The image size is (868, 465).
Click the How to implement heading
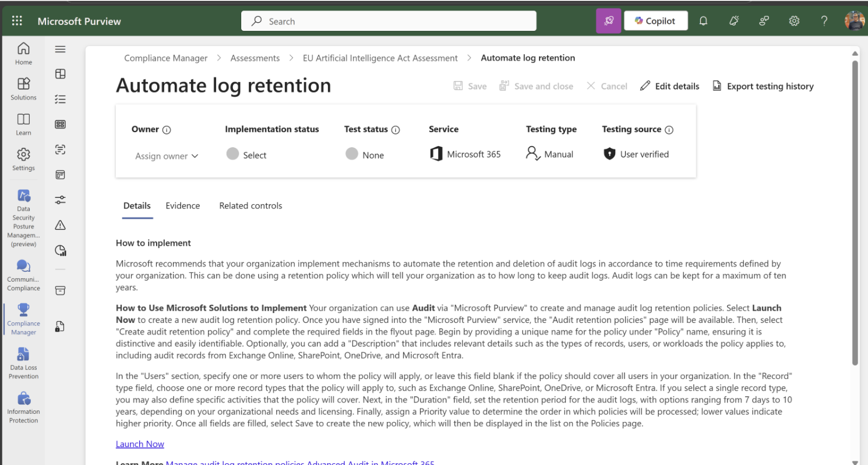(x=153, y=243)
